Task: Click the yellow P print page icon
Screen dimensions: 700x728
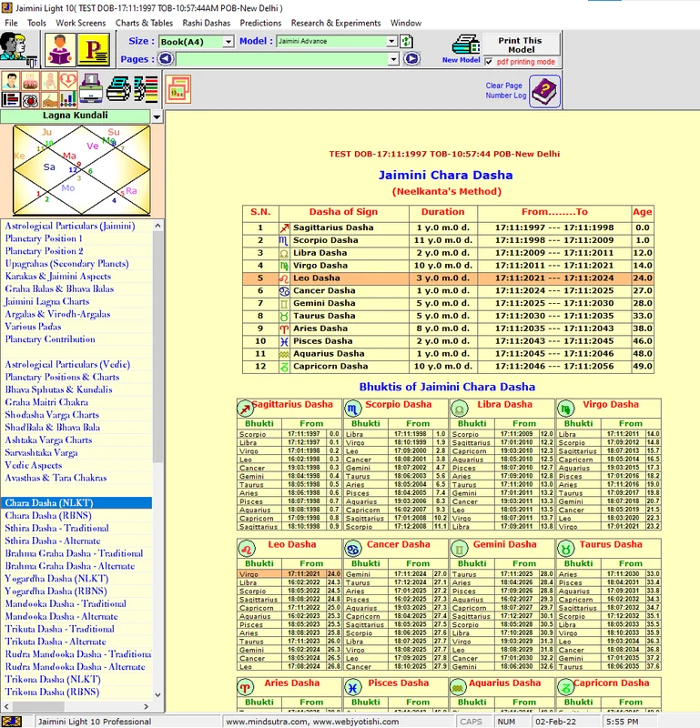Action: [94, 49]
